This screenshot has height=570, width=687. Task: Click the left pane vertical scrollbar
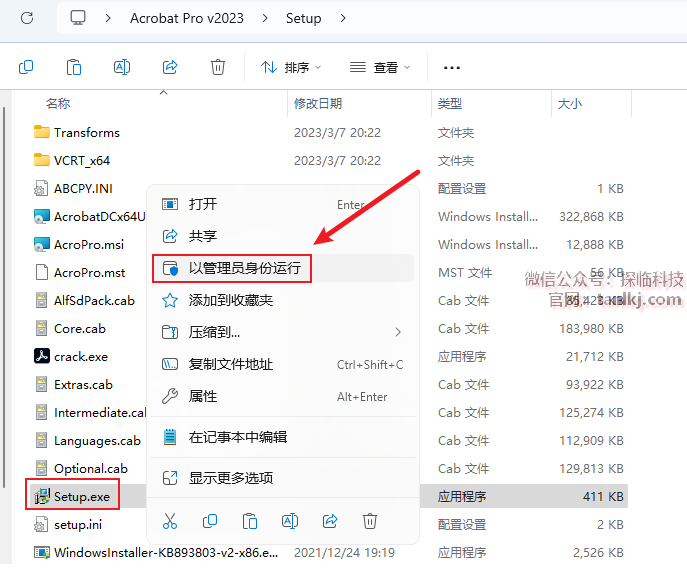[x=4, y=298]
